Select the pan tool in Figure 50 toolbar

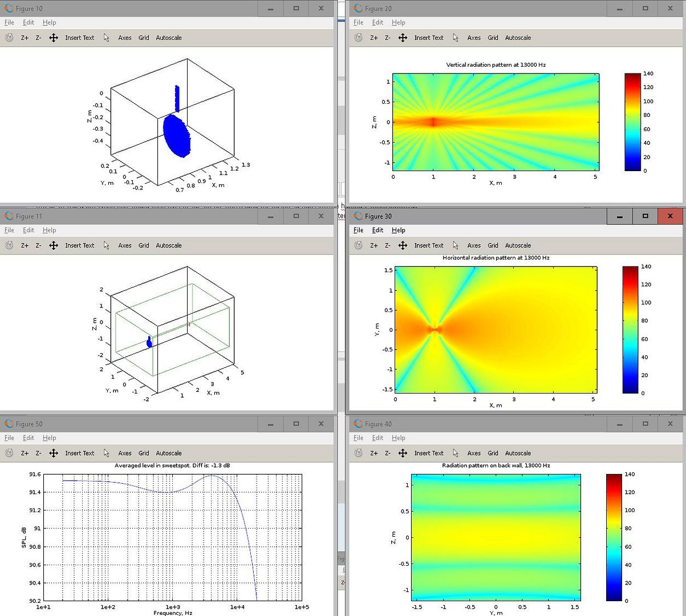(54, 453)
